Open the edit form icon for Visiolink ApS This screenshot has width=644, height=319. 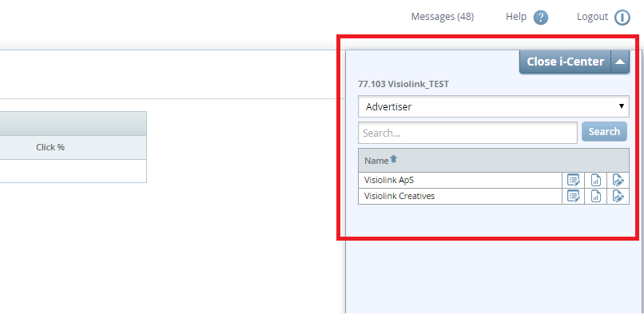point(574,180)
